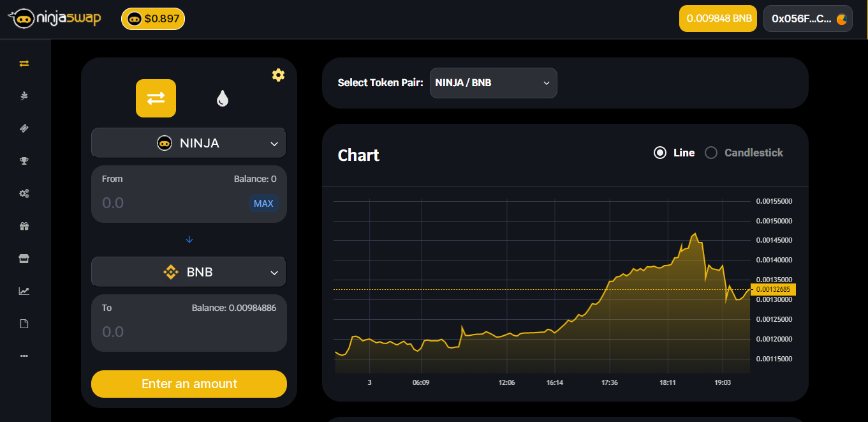Open the NINJA token dropdown

(x=189, y=143)
